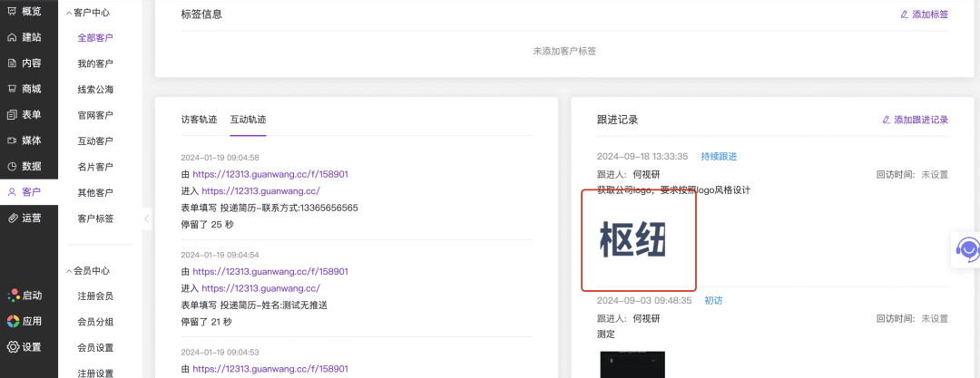Image resolution: width=980 pixels, height=378 pixels.
Task: Open 注册会员 page
Action: (x=95, y=296)
